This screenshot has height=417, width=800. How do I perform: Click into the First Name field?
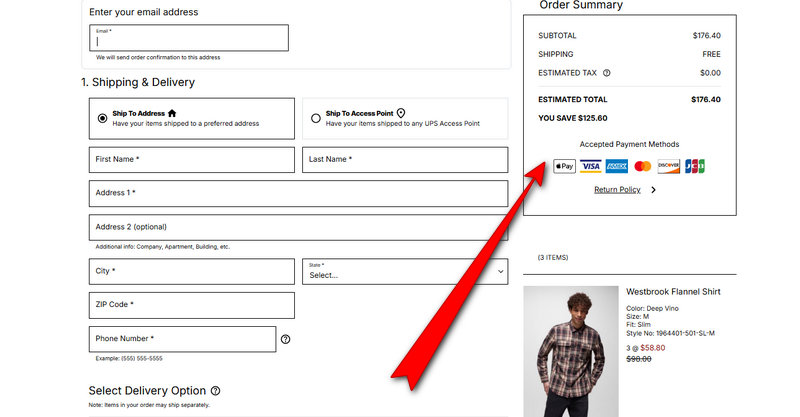tap(192, 160)
